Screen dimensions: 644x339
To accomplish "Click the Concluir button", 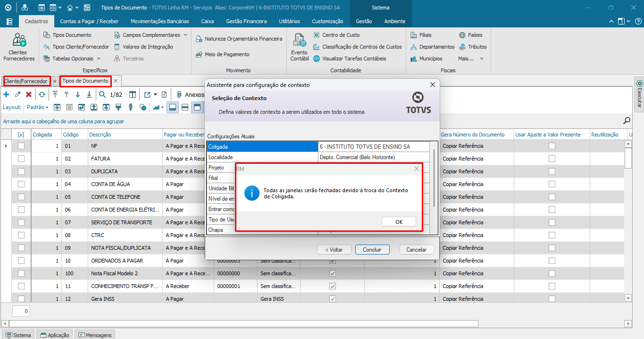I will (x=372, y=250).
